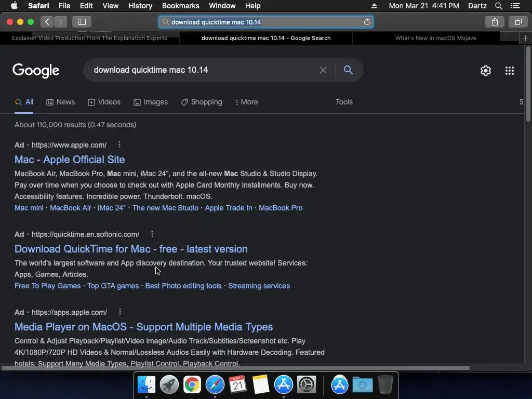Screen dimensions: 532x399
Task: Show all tabs overview button
Action: point(518,22)
